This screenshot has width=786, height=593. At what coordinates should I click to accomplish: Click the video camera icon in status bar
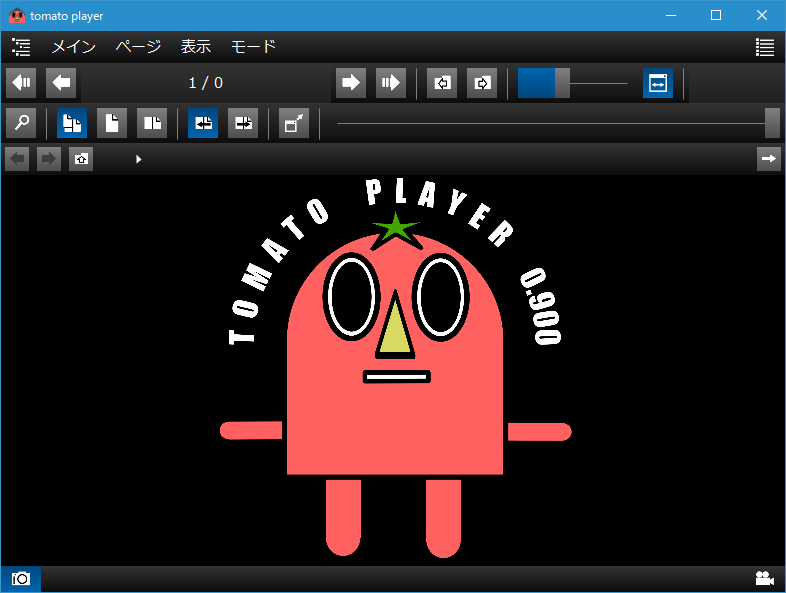tap(765, 579)
